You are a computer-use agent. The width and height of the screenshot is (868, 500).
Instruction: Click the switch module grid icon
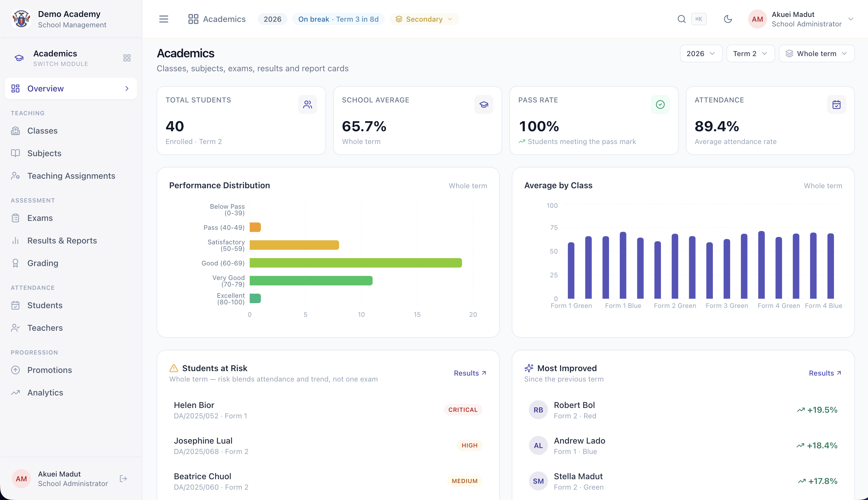click(127, 58)
